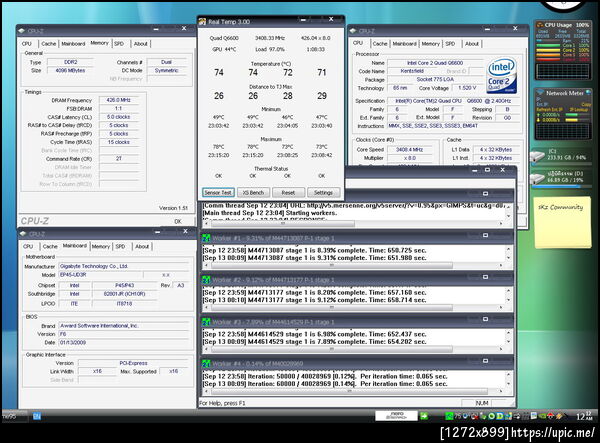
Task: Click the Sensor Test button in Real Temp
Action: click(218, 192)
